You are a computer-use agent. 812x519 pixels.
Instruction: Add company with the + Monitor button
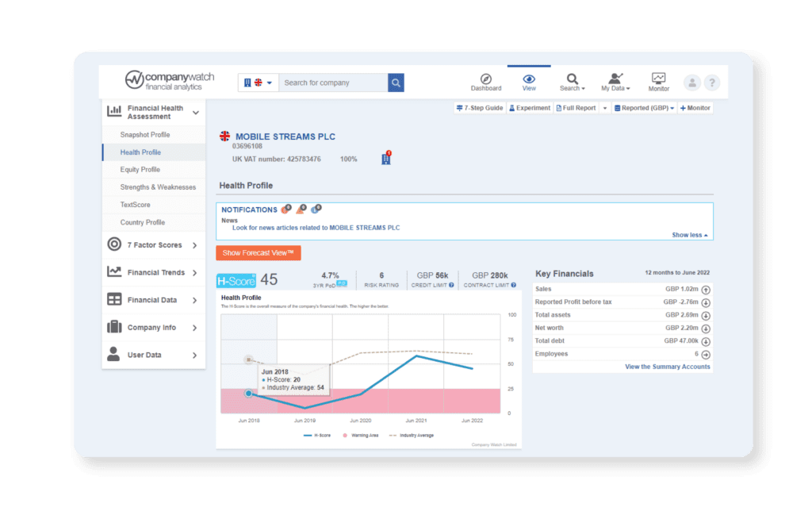(695, 108)
